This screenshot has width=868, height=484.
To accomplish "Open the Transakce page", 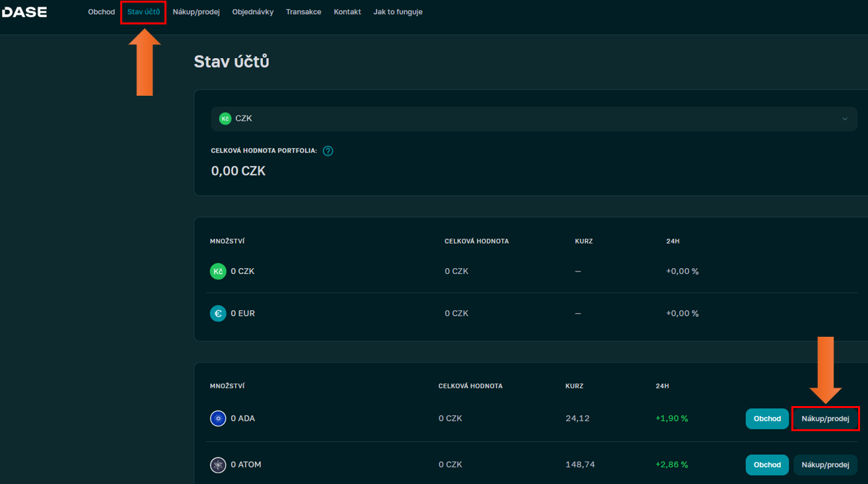I will [303, 12].
